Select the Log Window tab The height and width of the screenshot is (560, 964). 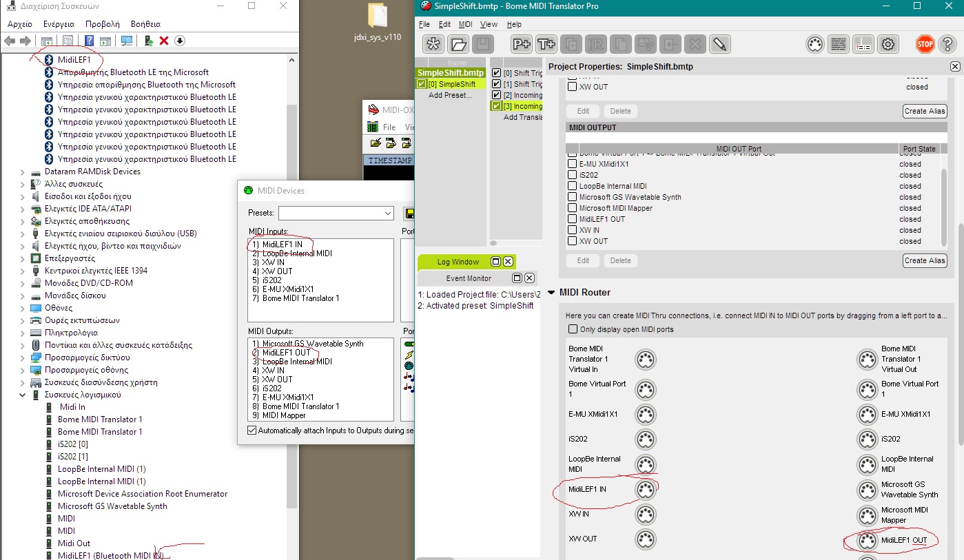click(458, 262)
